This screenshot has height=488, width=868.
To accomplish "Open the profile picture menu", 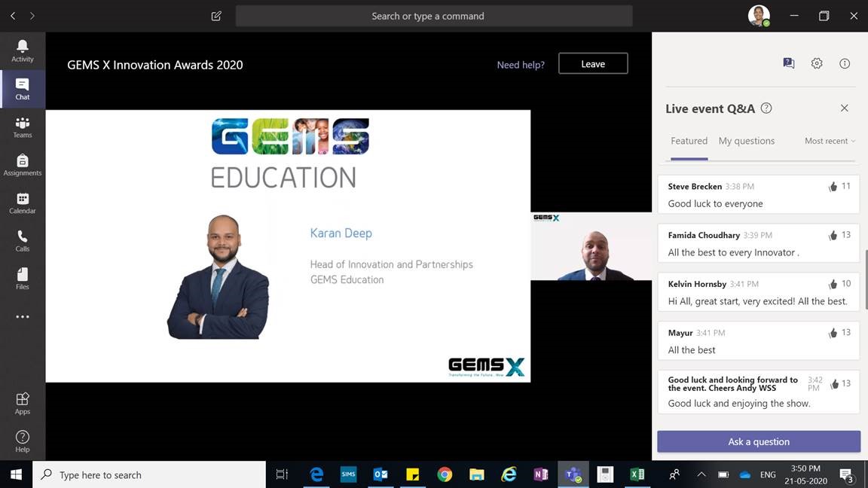I will (759, 16).
